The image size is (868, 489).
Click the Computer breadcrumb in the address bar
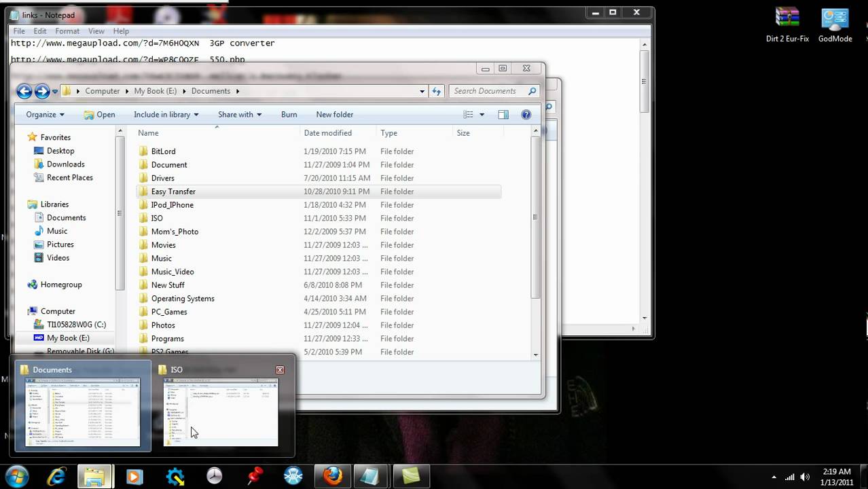click(103, 91)
